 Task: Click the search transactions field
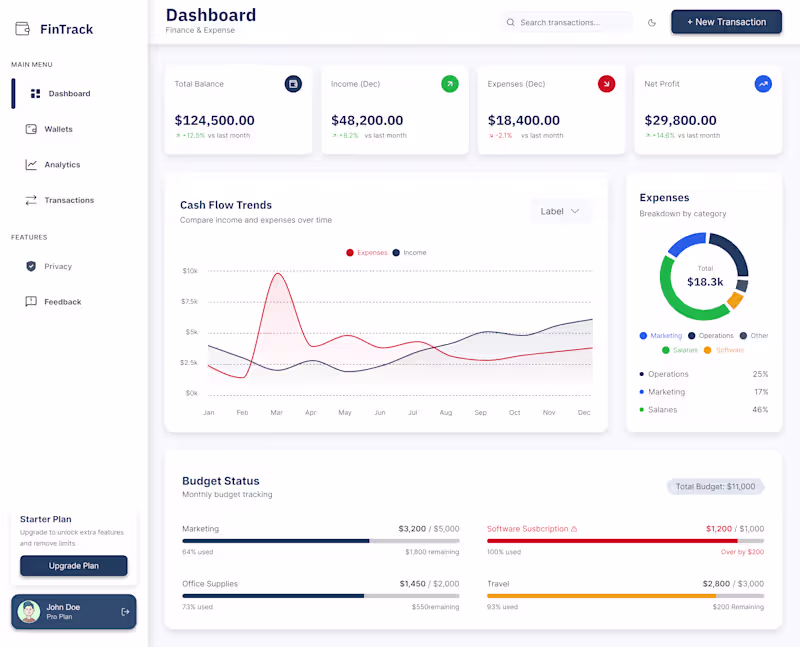pyautogui.click(x=565, y=21)
